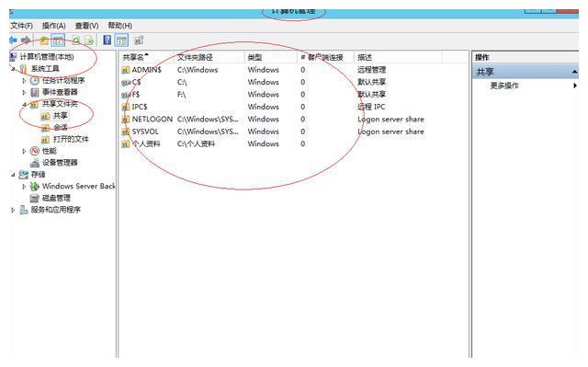This screenshot has width=588, height=367.
Task: Click the C:\Windows path in ADMIN$ row
Action: [x=198, y=70]
